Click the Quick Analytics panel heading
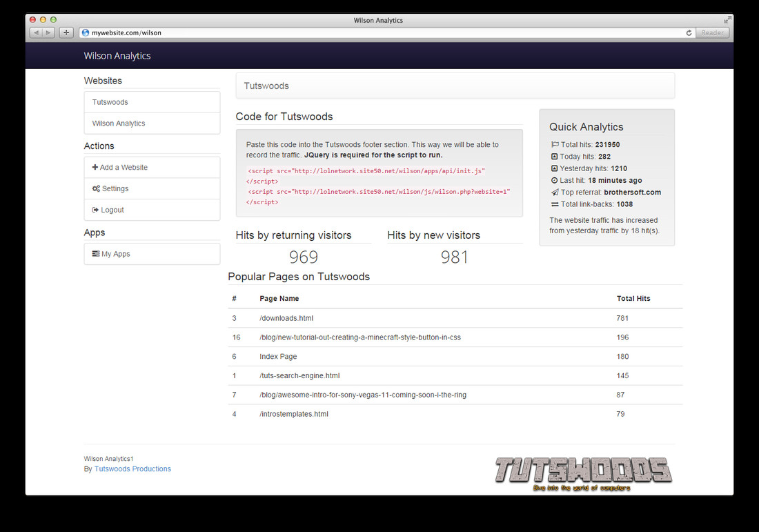Screen dimensions: 759x532 586,127
